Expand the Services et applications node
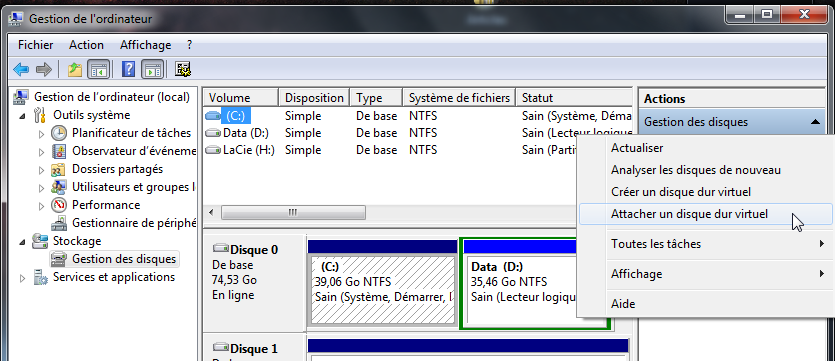835x361 pixels. 22,278
